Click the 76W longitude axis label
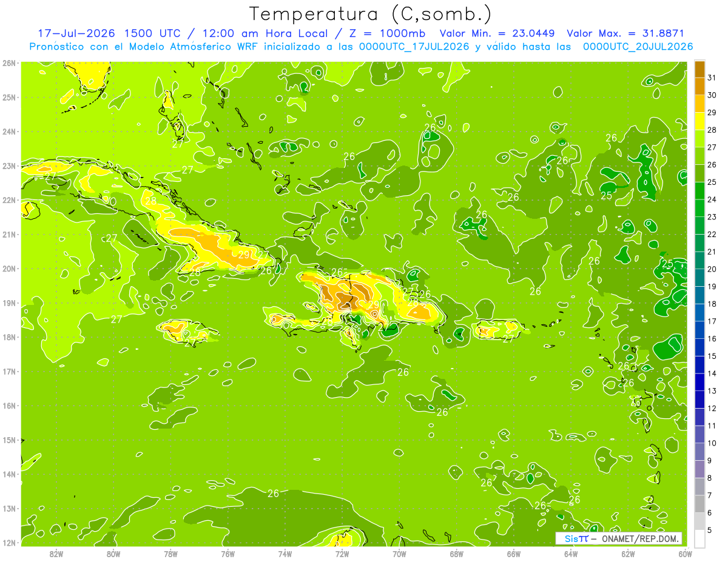Image resolution: width=728 pixels, height=562 pixels. [228, 554]
